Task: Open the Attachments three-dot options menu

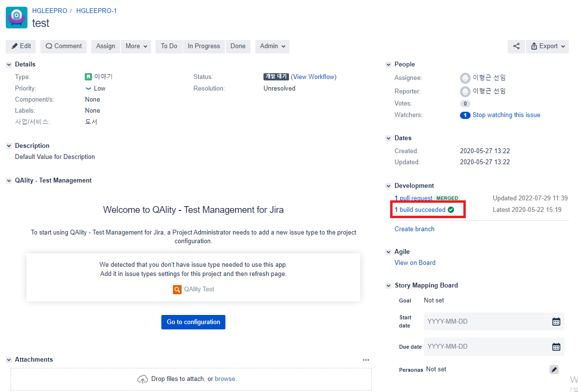Action: pos(366,360)
